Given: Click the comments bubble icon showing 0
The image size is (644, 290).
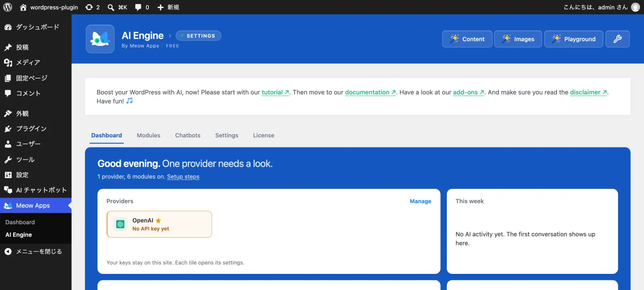Looking at the screenshot, I should (142, 7).
